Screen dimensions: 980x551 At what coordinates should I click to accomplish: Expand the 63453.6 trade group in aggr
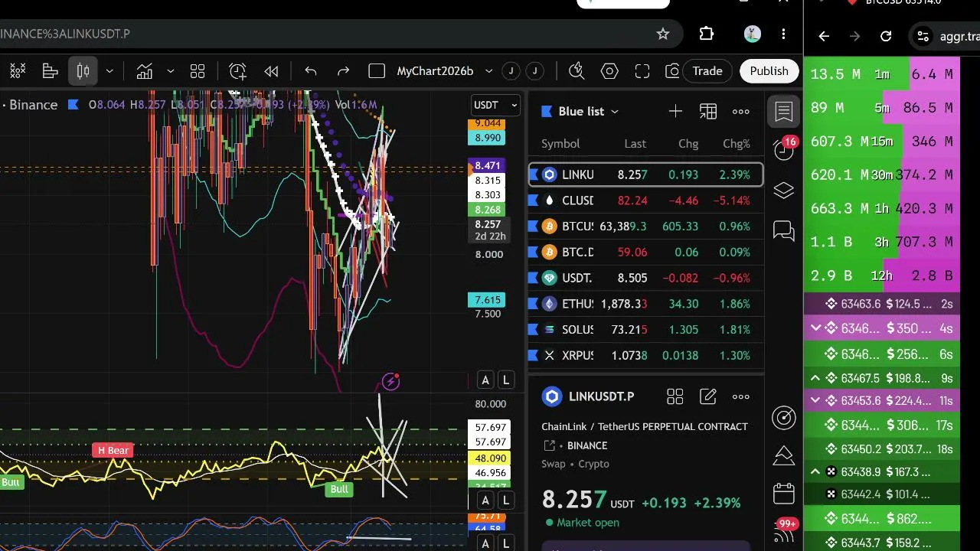pyautogui.click(x=815, y=400)
